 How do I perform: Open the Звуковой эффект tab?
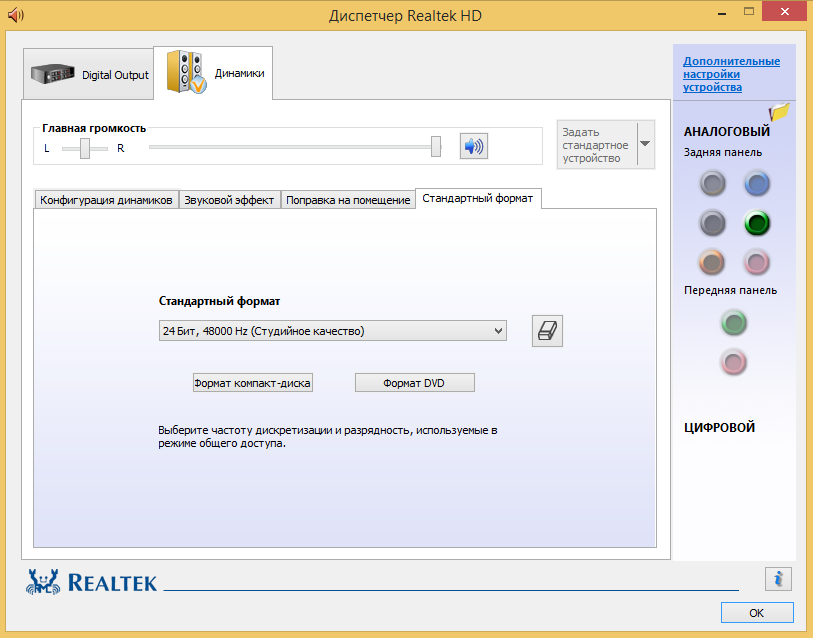[x=229, y=200]
